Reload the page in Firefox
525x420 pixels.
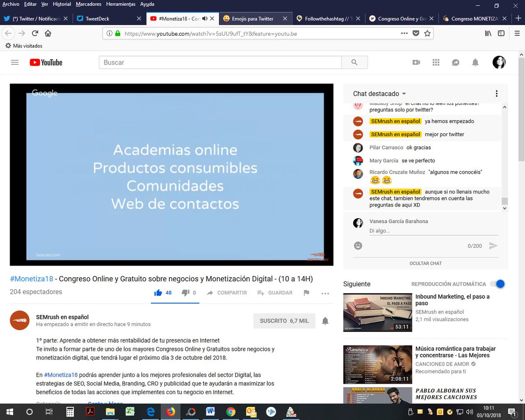tap(35, 33)
